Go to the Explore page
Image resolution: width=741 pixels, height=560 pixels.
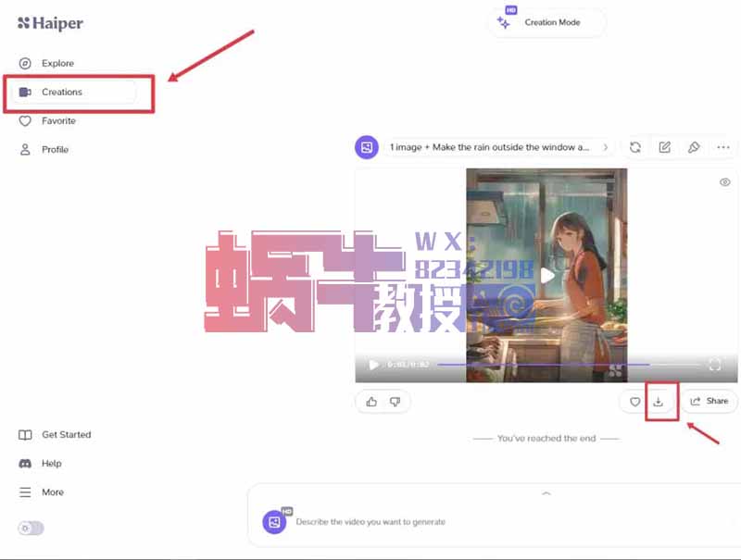coord(57,64)
